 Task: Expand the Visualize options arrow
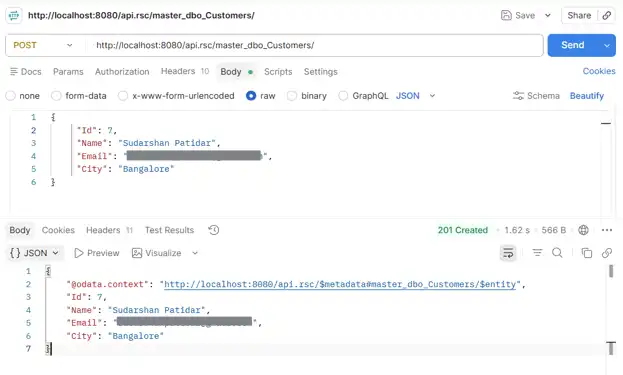pos(195,253)
